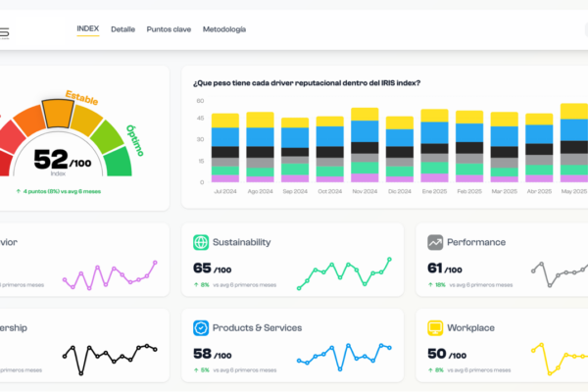Switch to the INDEX tab
This screenshot has height=392, width=588.
click(x=87, y=29)
